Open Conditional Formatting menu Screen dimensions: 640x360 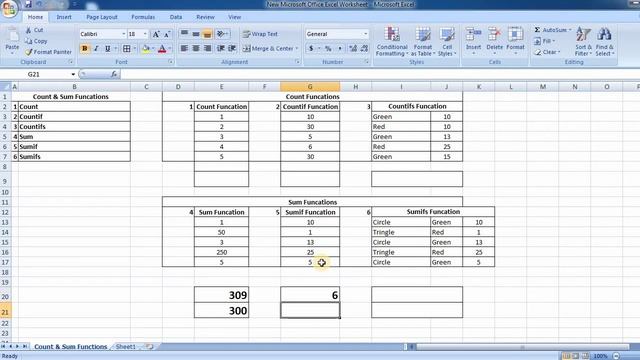coord(392,41)
